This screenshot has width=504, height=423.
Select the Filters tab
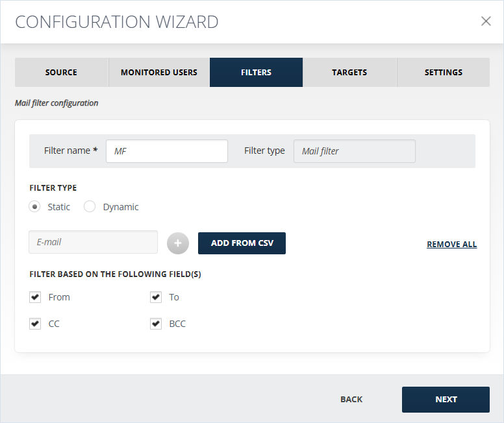pos(256,72)
